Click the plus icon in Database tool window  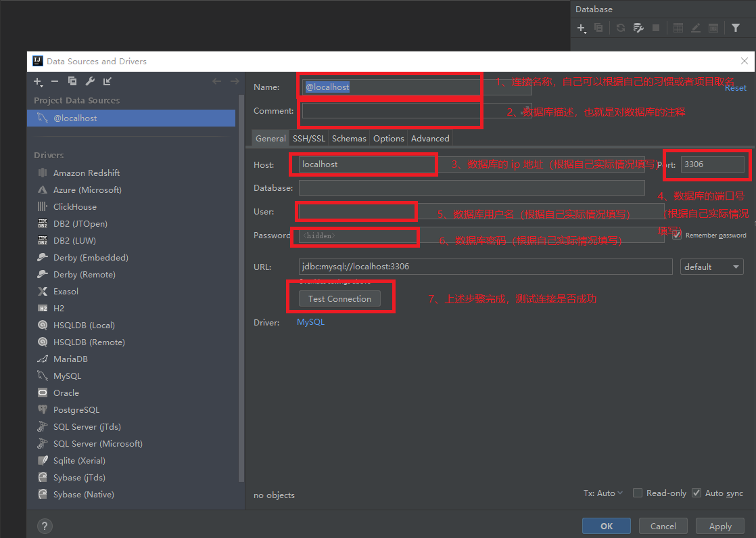(x=582, y=28)
